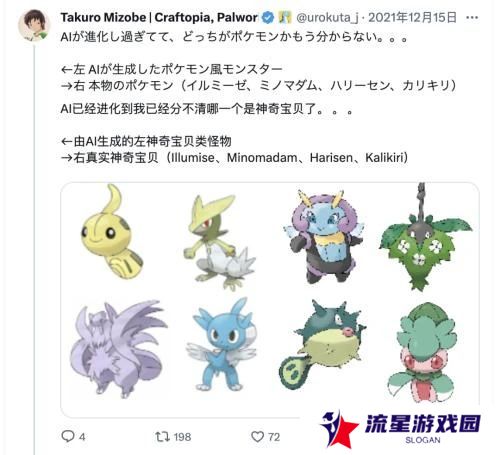The image size is (500, 455).
Task: Click the affiliation badge next to verified
Action: (x=285, y=17)
